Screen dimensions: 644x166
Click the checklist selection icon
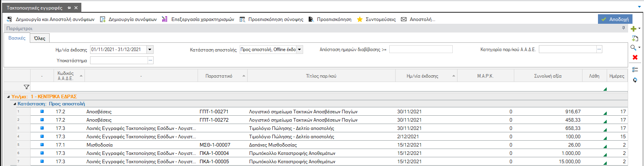tap(635, 69)
